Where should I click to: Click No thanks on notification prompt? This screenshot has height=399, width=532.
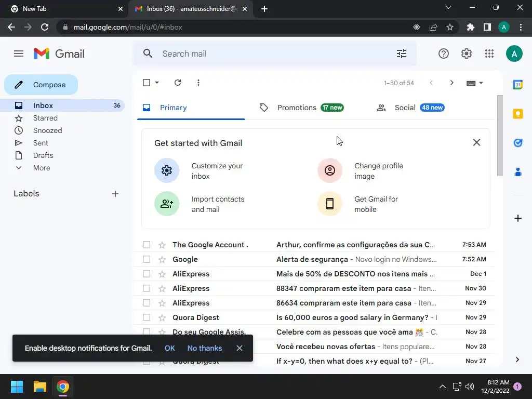click(205, 348)
